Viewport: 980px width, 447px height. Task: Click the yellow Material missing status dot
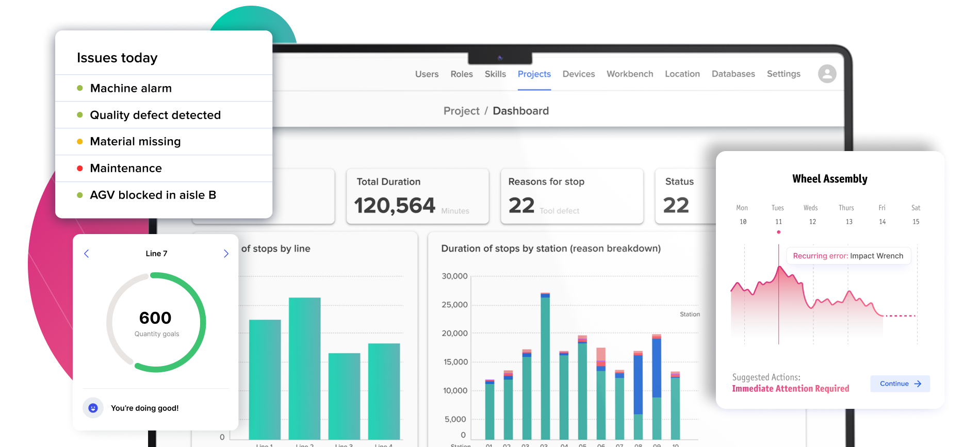coord(80,142)
